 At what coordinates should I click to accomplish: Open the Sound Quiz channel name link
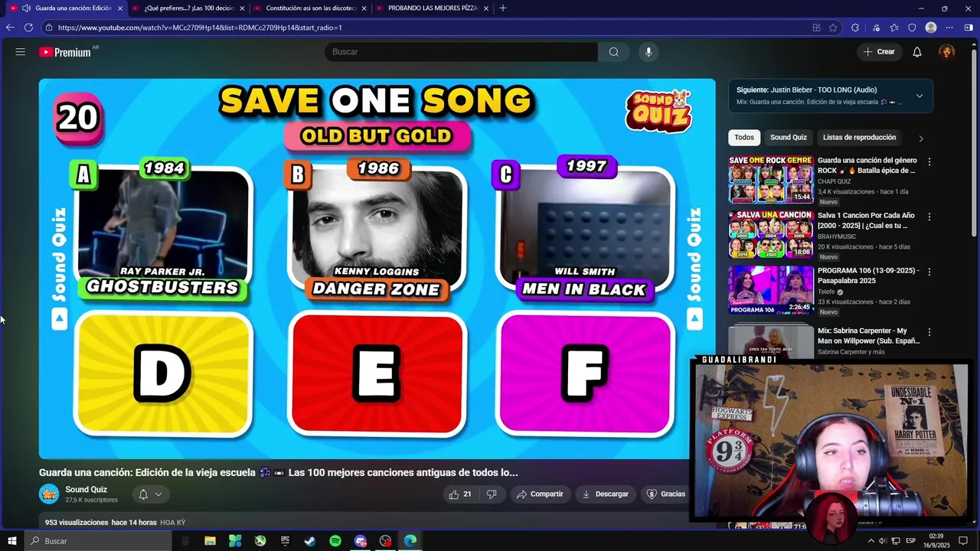click(86, 490)
